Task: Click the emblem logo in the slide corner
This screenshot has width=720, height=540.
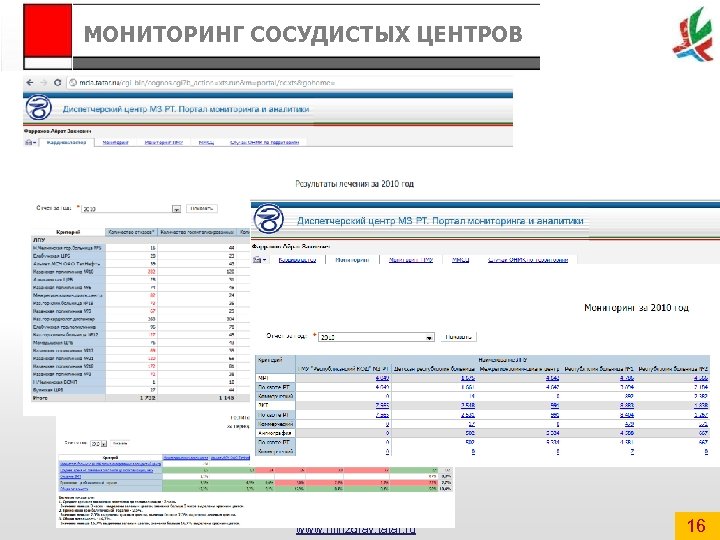Action: (x=693, y=34)
